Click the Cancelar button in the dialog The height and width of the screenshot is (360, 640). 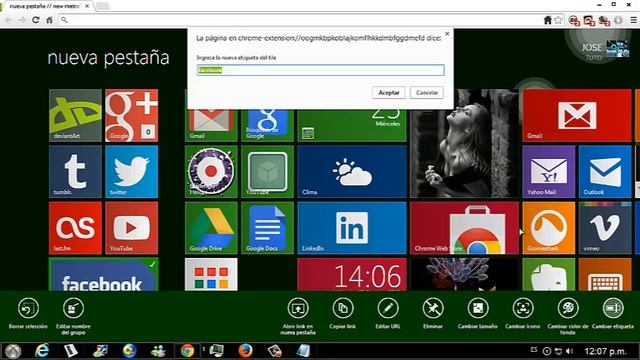(427, 93)
